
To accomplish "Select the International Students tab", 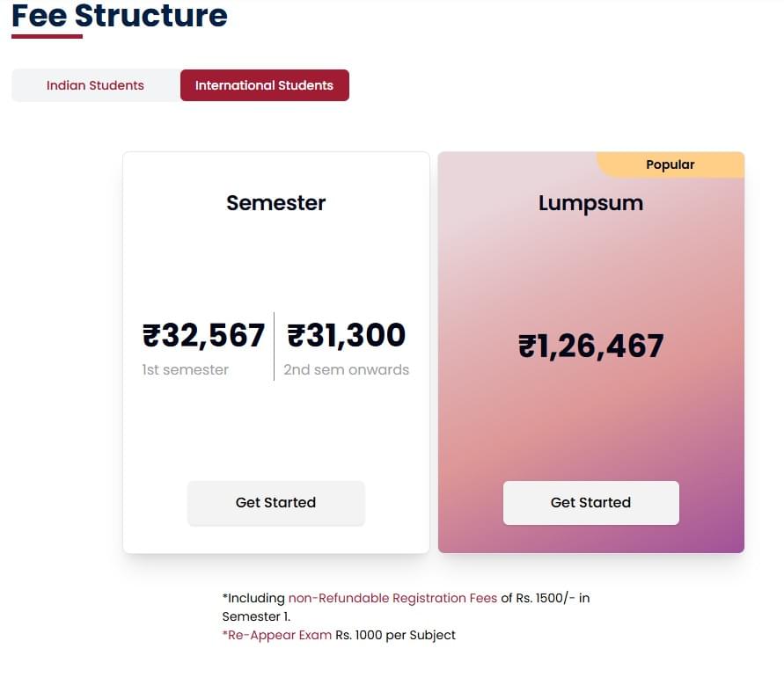I will [x=264, y=85].
